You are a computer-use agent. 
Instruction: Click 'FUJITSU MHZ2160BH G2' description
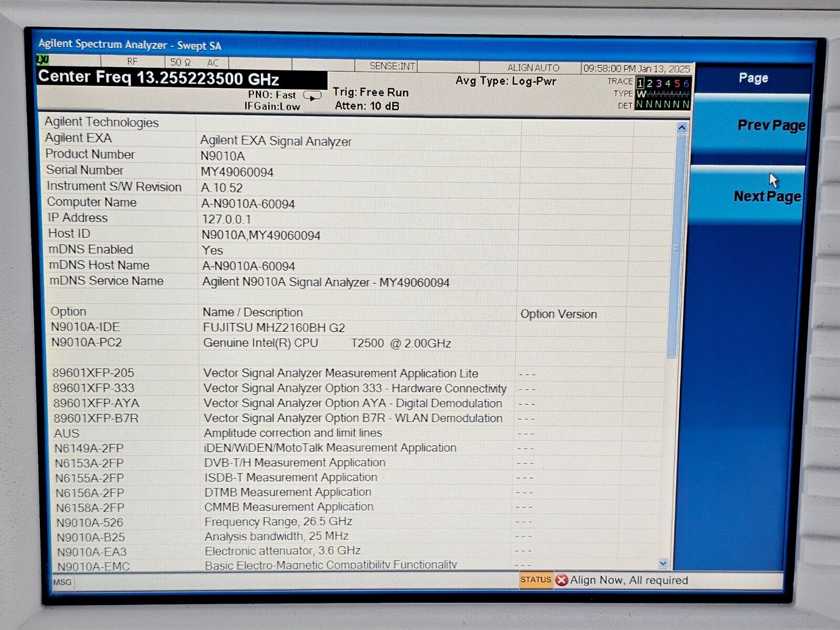[x=274, y=328]
